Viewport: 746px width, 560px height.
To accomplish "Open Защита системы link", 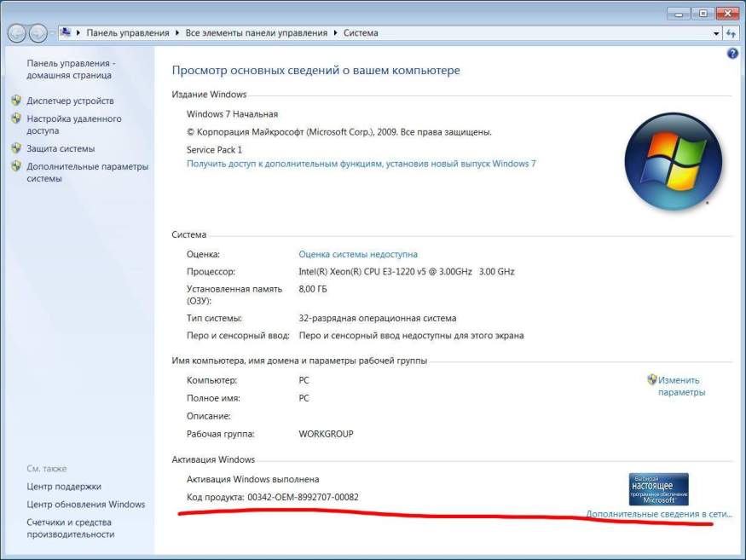I will [61, 148].
